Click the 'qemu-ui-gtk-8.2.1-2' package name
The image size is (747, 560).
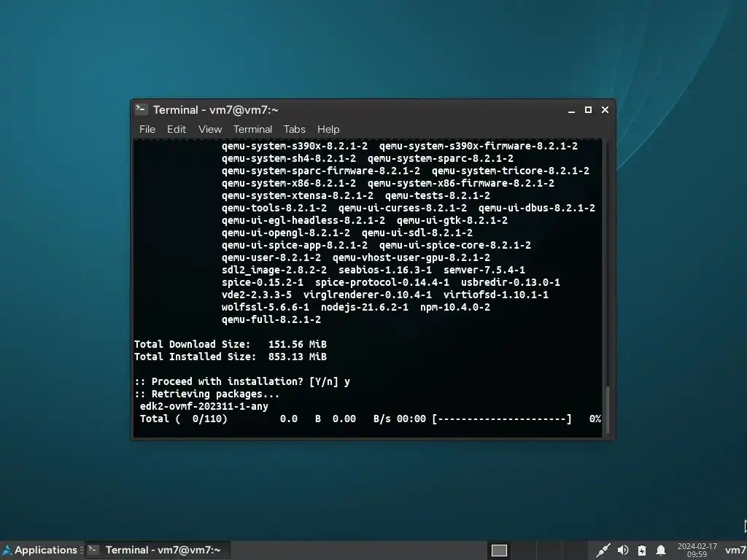[452, 220]
